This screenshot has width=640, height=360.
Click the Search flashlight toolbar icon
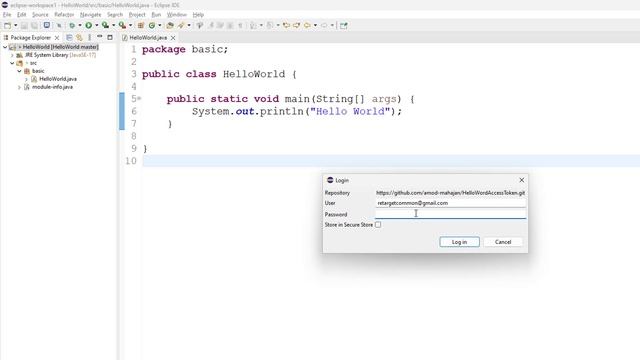tap(181, 25)
